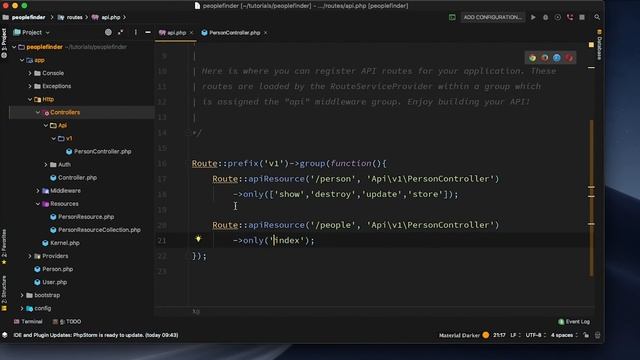Expand the config folder
640x360 pixels.
pyautogui.click(x=22, y=308)
